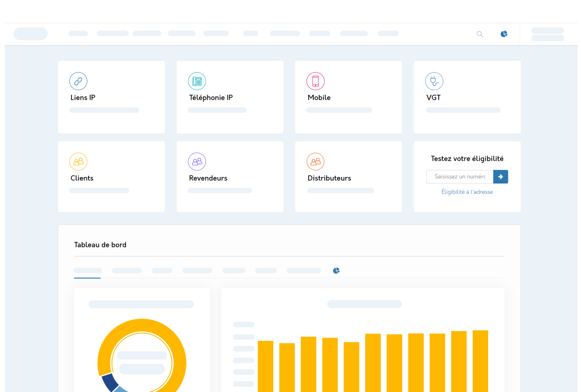Open the Éligibilité à l'adresse link

[467, 192]
